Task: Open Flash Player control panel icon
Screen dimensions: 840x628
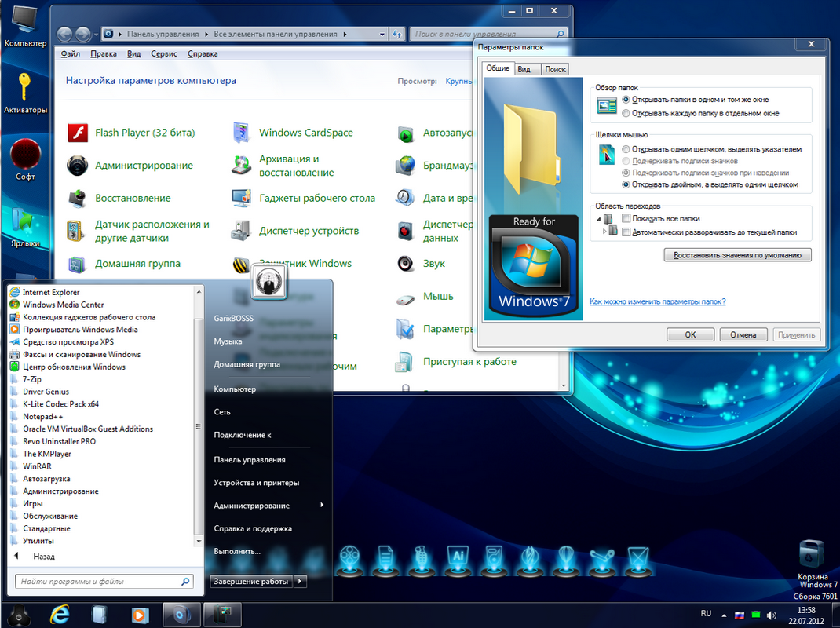Action: tap(77, 133)
